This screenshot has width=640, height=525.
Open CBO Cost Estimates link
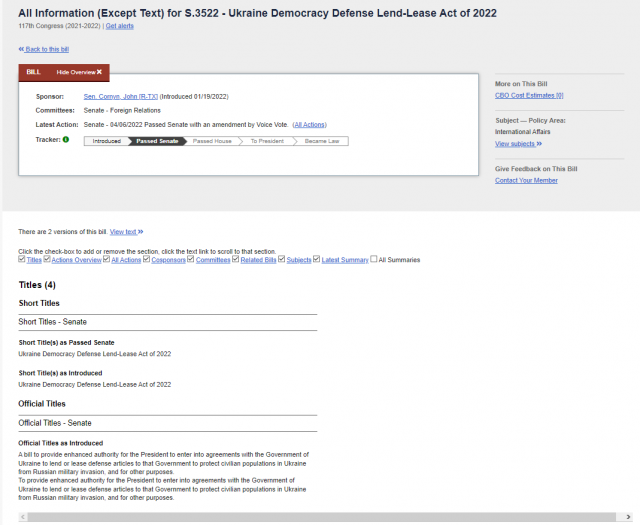pyautogui.click(x=529, y=95)
